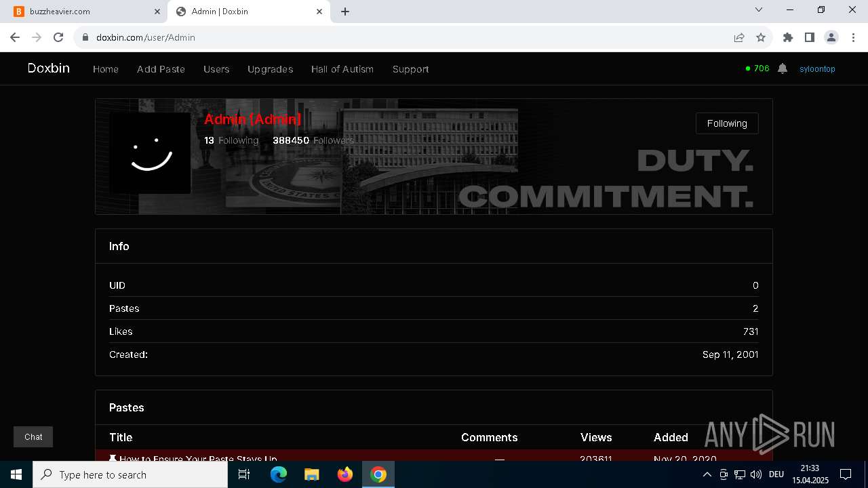Open the Users nav item
Viewport: 868px width, 488px height.
(x=216, y=69)
